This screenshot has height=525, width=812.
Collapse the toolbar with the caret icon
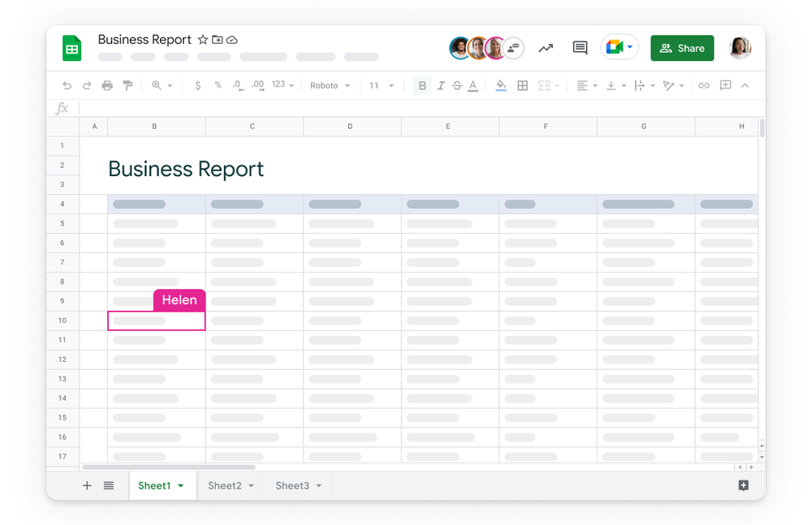click(745, 85)
